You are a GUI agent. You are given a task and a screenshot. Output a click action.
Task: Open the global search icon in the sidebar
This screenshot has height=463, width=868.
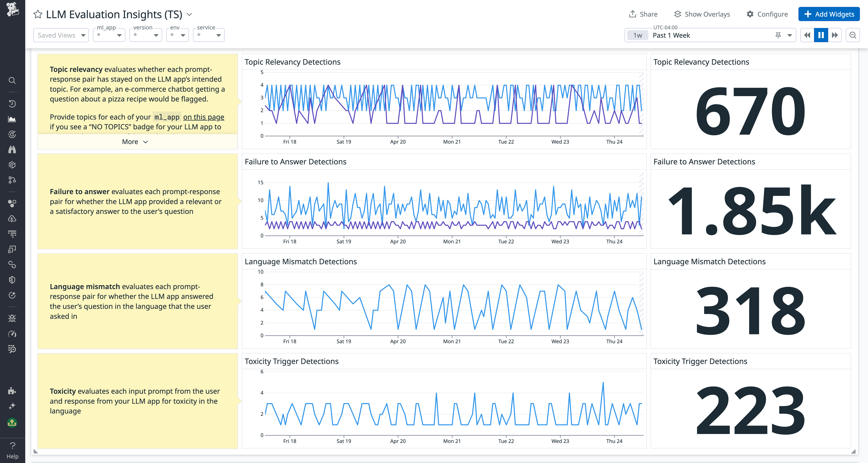12,81
